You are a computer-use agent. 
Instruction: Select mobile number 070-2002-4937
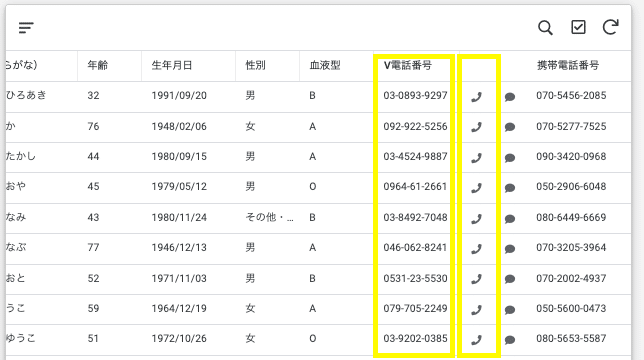571,278
